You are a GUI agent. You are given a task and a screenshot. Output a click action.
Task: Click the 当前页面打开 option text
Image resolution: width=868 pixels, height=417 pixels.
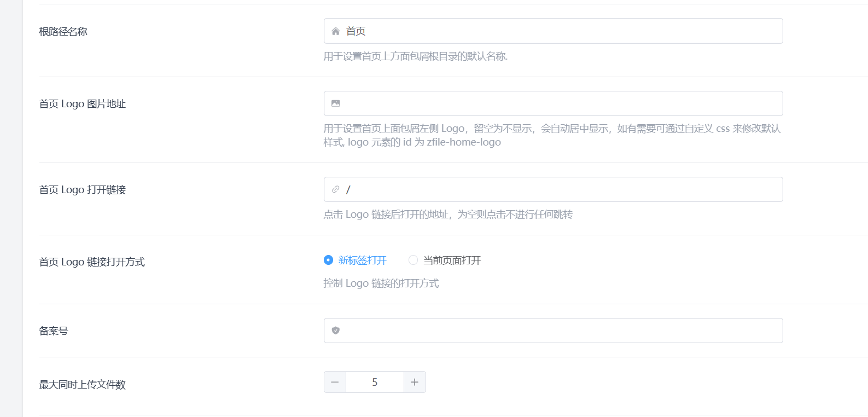[x=452, y=260]
